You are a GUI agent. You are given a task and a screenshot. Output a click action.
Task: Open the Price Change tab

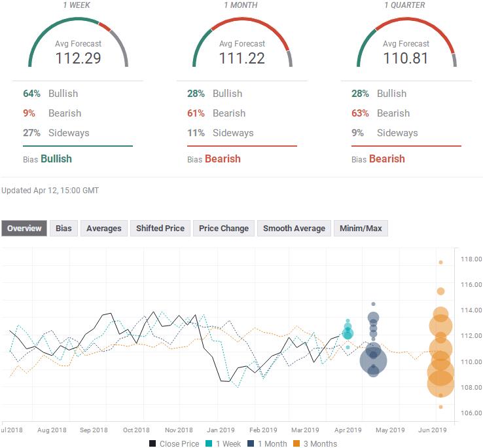pos(224,229)
